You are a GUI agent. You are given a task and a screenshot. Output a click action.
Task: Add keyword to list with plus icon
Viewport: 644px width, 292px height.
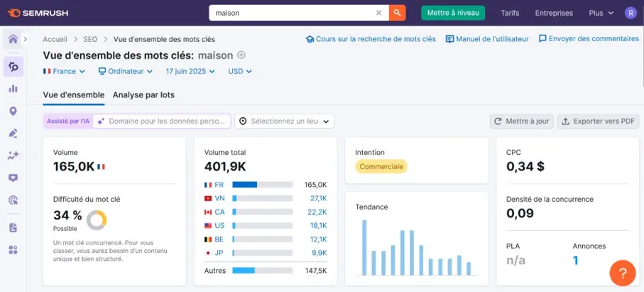241,55
